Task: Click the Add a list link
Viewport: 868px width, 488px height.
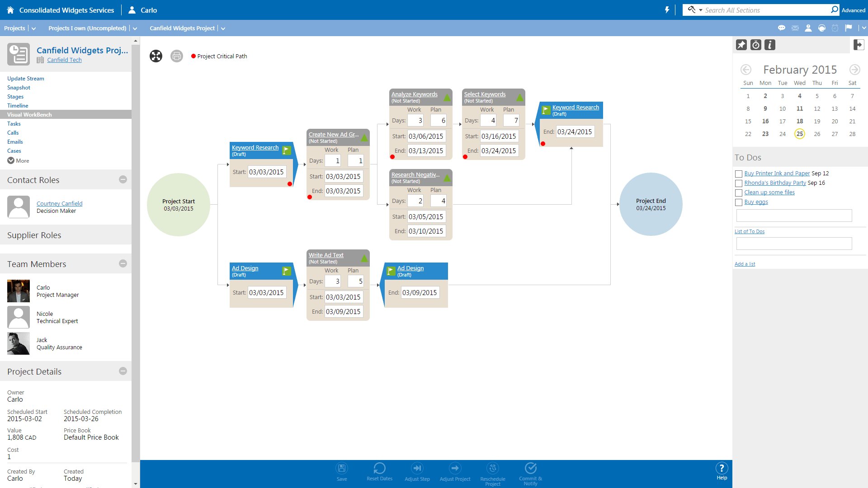Action: tap(745, 264)
